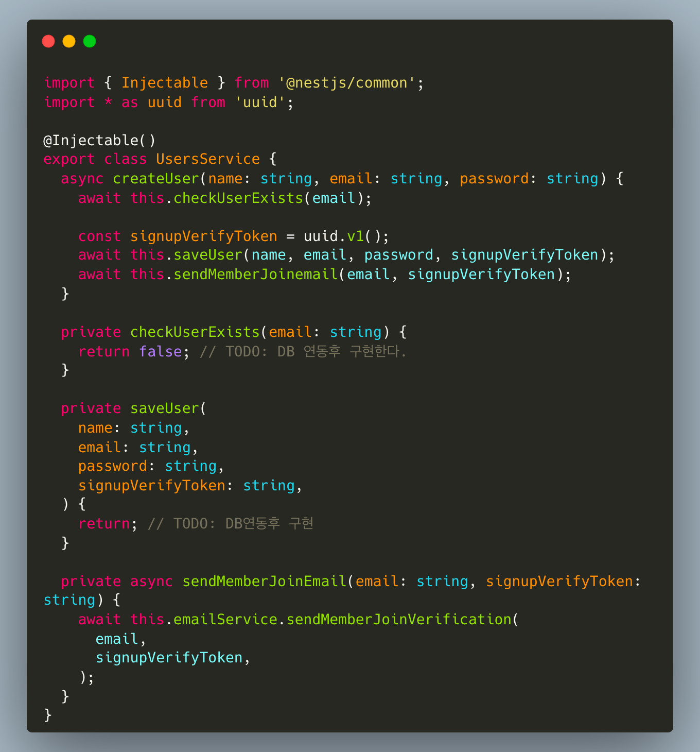
Task: Click the 'password: string,' parameter line
Action: point(151,466)
